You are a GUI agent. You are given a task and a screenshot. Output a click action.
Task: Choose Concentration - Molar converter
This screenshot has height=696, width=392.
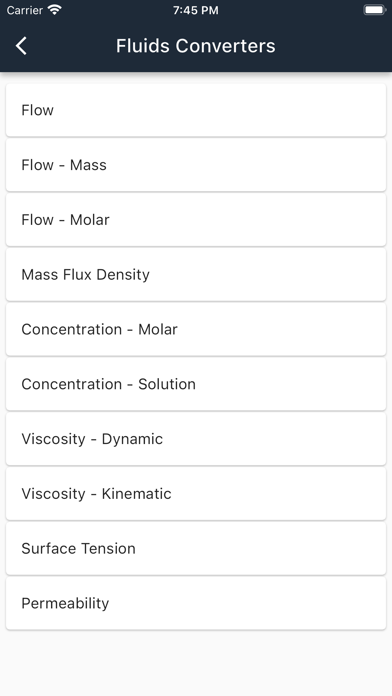coord(196,329)
